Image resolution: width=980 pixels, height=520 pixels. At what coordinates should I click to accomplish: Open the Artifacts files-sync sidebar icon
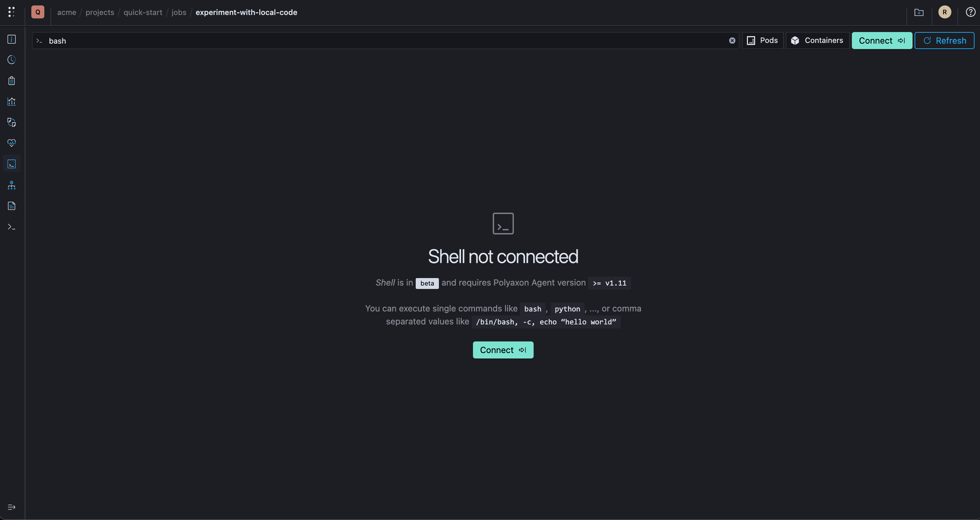click(12, 122)
